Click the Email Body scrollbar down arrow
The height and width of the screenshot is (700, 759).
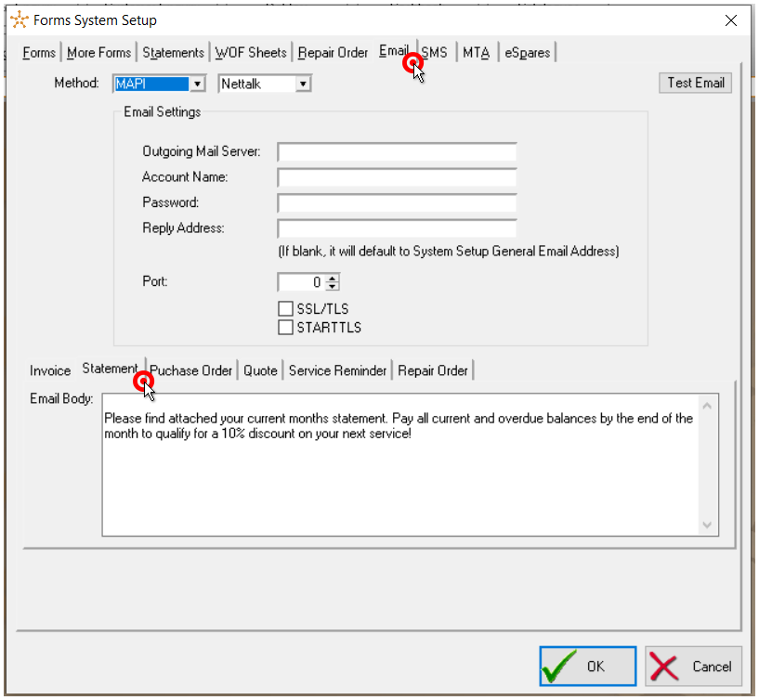(x=707, y=526)
